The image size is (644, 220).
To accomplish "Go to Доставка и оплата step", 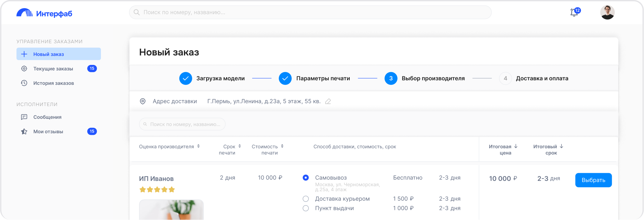I will [x=534, y=78].
